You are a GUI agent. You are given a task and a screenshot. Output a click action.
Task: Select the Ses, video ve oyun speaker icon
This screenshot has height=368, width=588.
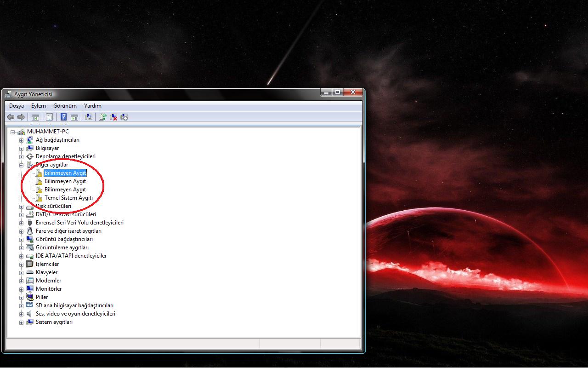click(30, 314)
